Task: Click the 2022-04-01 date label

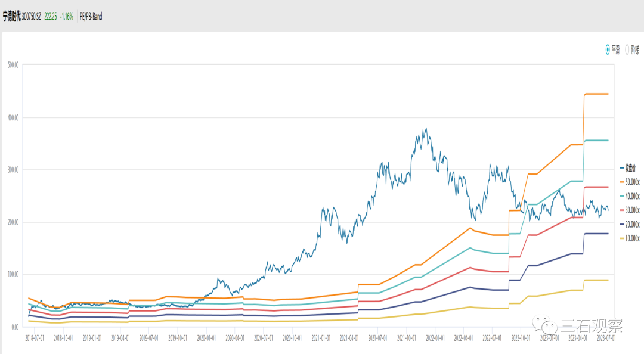Action: tap(463, 338)
